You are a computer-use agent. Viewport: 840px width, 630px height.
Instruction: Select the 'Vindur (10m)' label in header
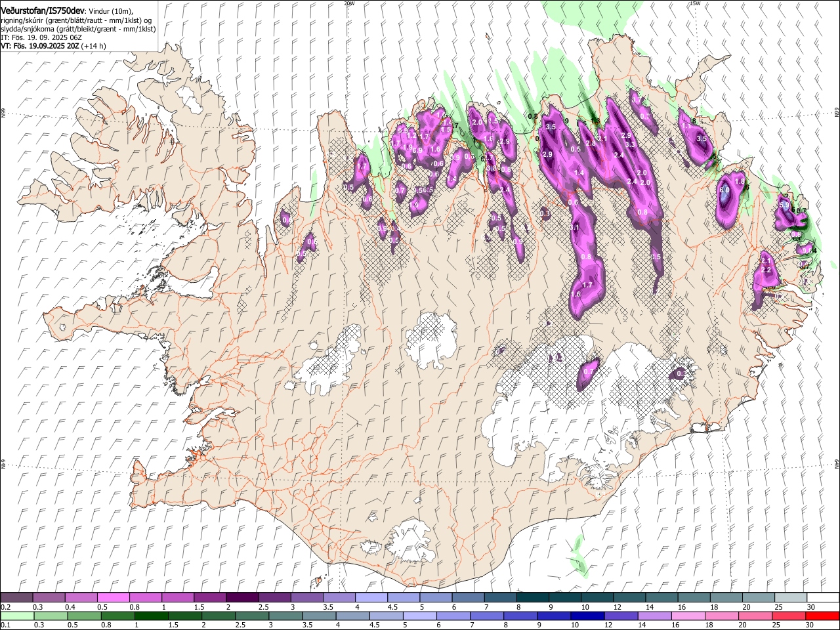pos(110,10)
